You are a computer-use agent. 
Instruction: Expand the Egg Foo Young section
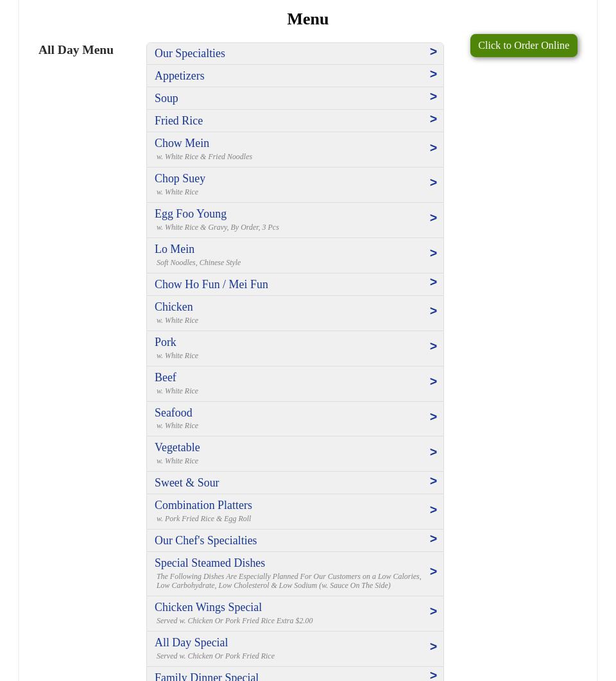[x=433, y=218]
